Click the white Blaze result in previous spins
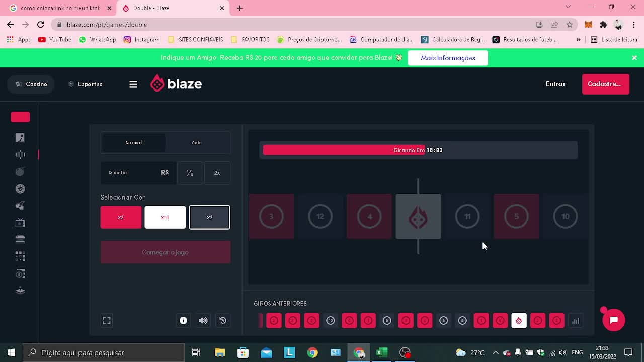 pos(519,321)
